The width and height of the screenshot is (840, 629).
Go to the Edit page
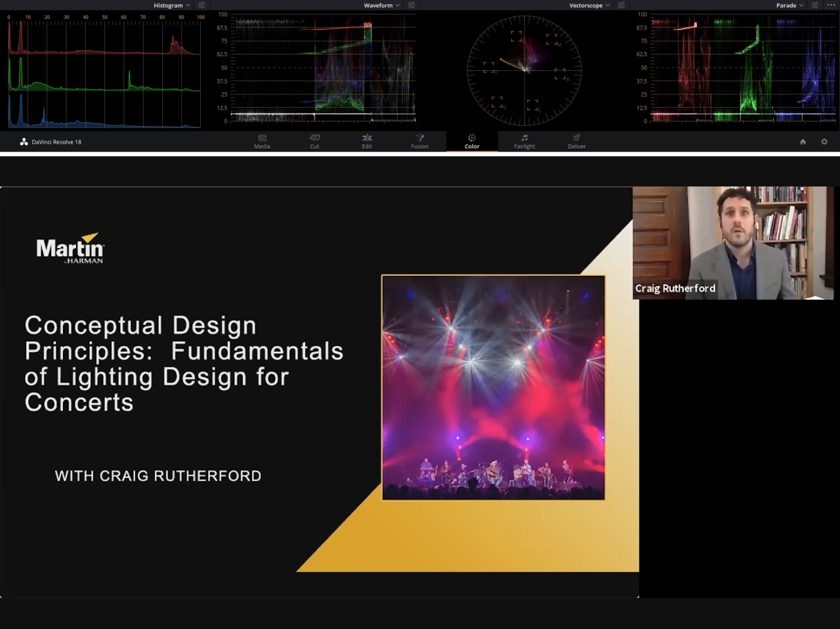pyautogui.click(x=367, y=141)
